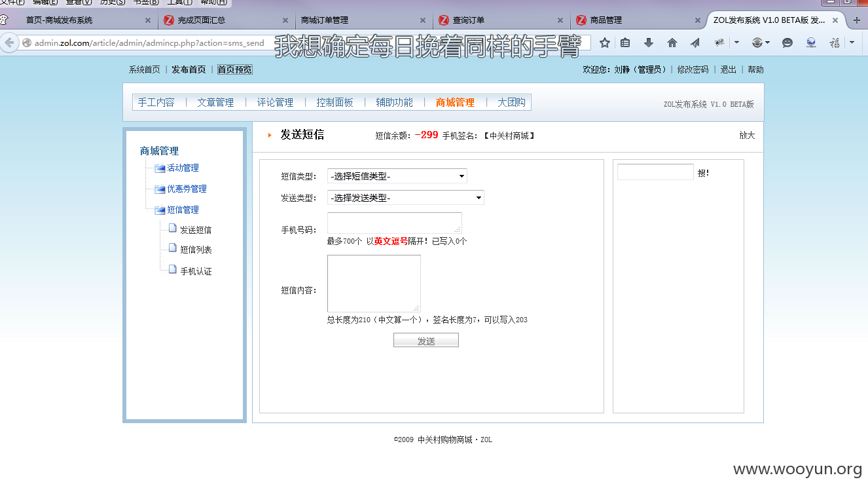The image size is (868, 488).
Task: Open the bookmarks list icon
Action: tap(625, 43)
